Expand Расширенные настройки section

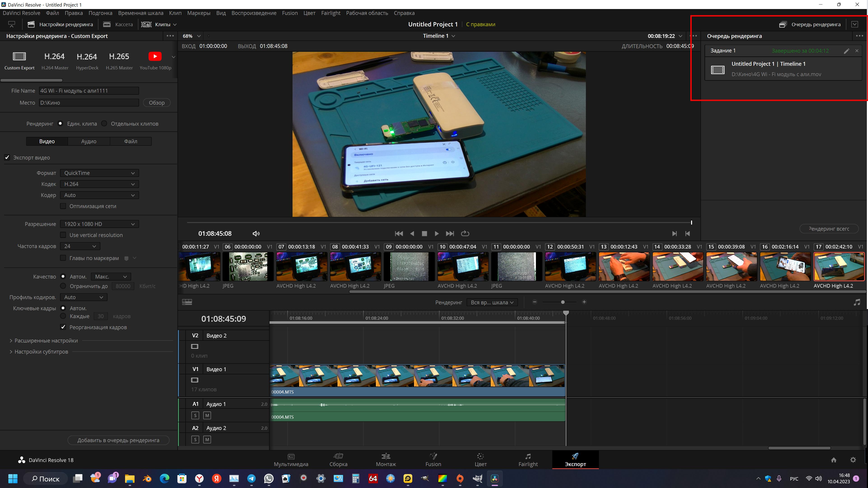coord(46,341)
